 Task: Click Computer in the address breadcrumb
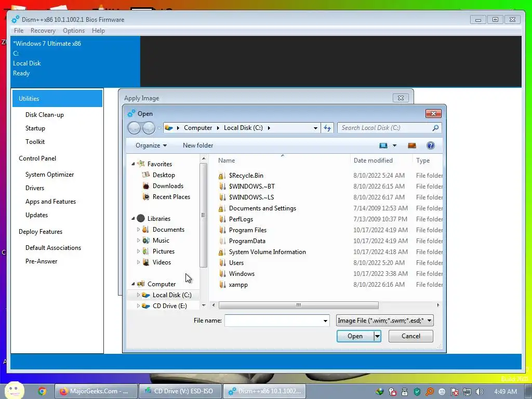[198, 128]
